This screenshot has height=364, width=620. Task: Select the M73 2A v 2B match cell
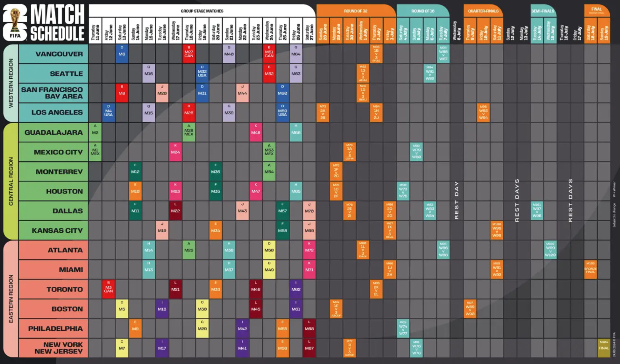click(323, 113)
